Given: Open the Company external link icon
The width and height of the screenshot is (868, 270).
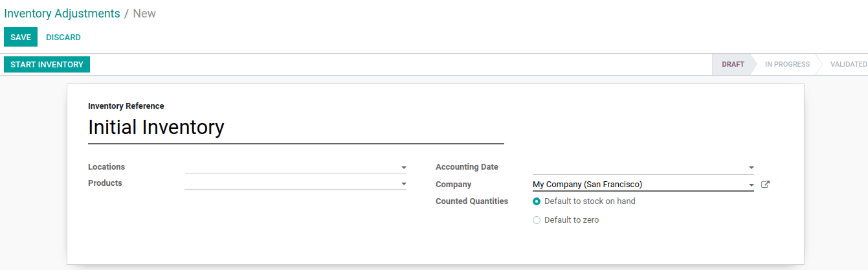Looking at the screenshot, I should (765, 185).
